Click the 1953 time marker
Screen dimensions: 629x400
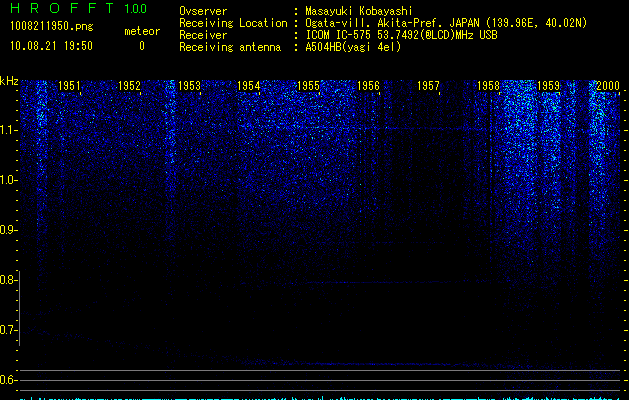[x=189, y=86]
